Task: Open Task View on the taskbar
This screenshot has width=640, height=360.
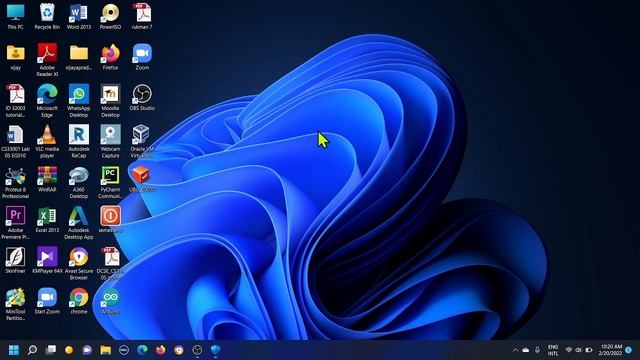Action: click(x=51, y=350)
